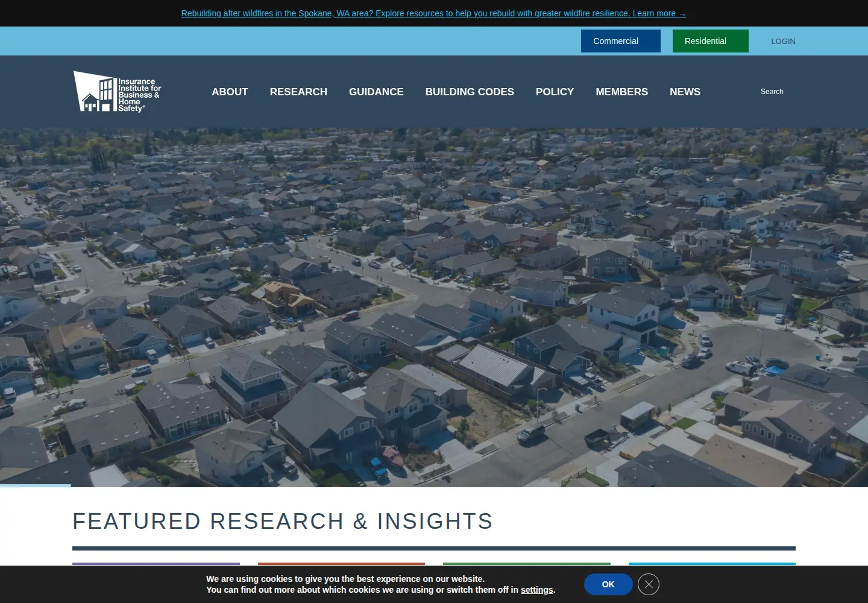Follow the Spokane wildfire rebuilding link
This screenshot has height=603, width=868.
[433, 13]
